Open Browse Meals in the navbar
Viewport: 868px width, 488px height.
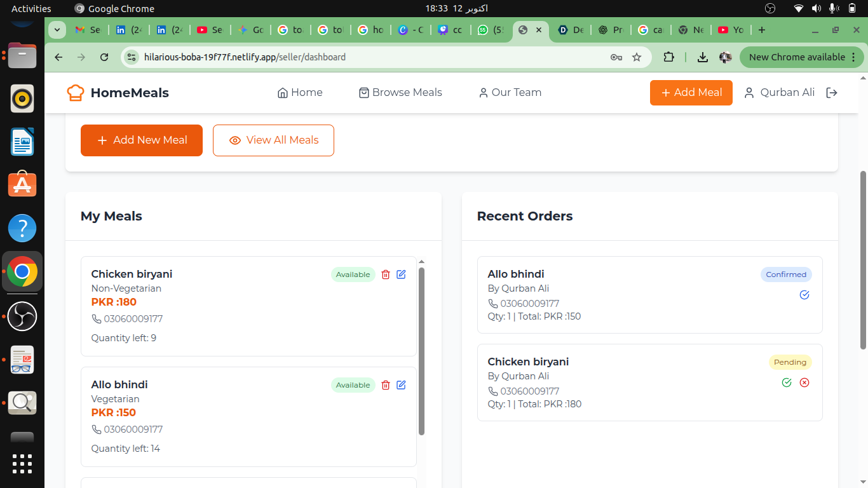click(400, 93)
